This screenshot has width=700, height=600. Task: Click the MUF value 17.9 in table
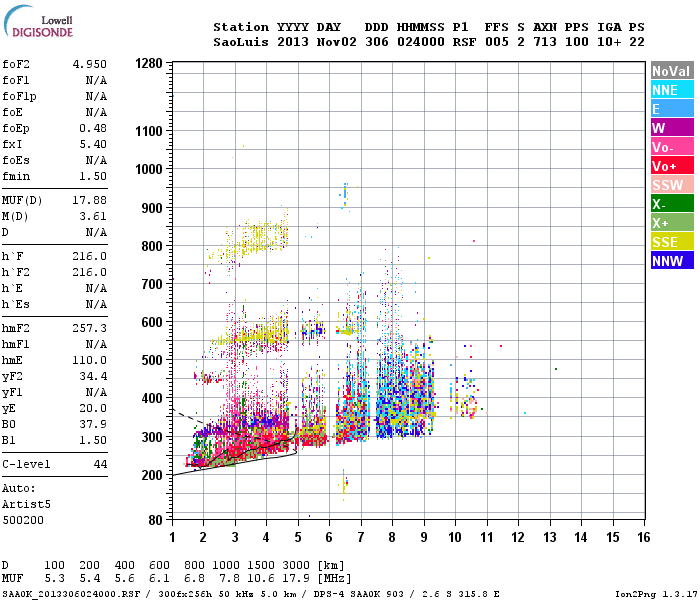(x=296, y=578)
